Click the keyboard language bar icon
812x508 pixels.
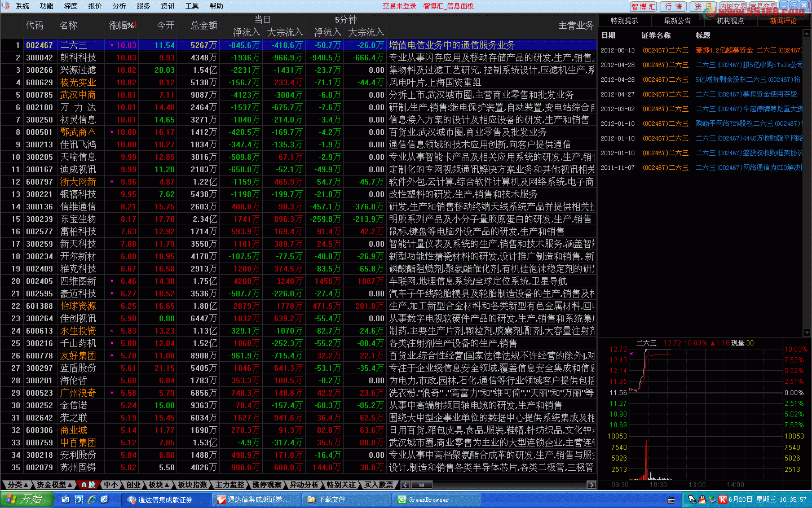click(671, 500)
